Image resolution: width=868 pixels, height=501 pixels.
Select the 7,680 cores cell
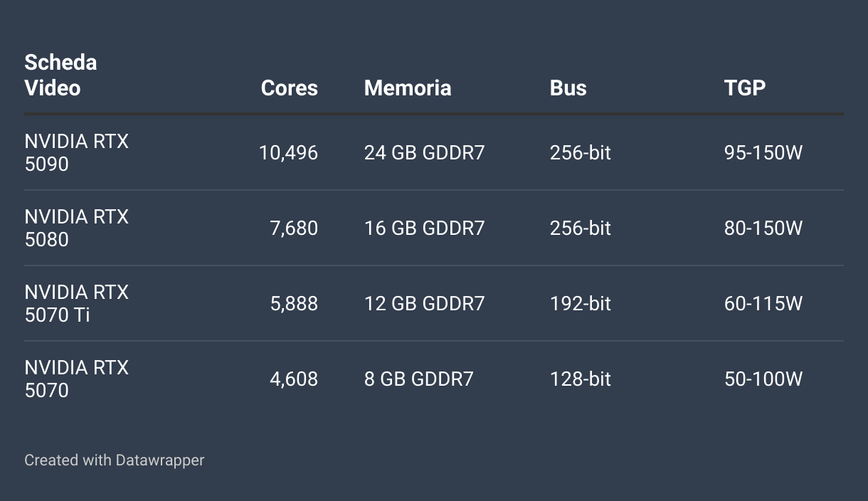pyautogui.click(x=294, y=228)
